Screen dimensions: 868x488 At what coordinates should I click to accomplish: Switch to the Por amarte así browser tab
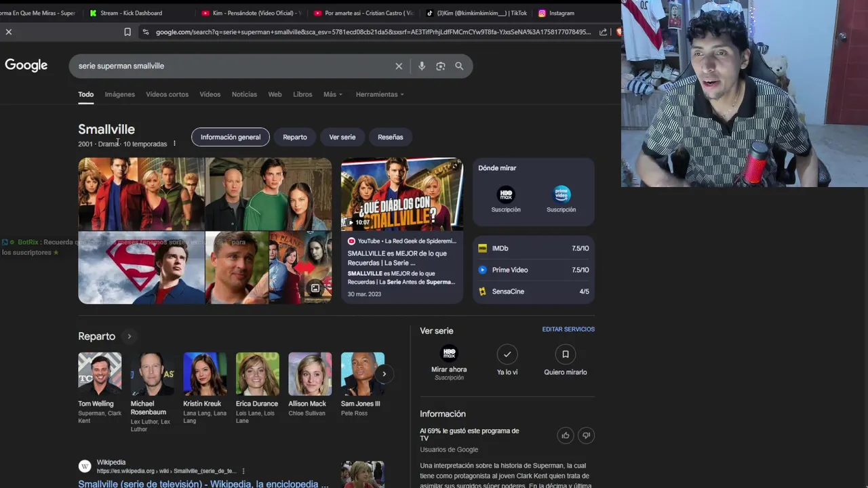[363, 13]
